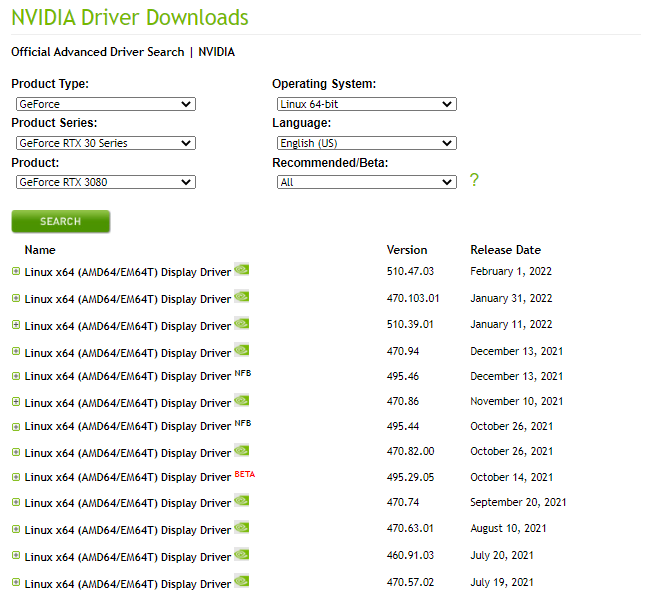Click the release date January 11, 2022

coord(511,324)
